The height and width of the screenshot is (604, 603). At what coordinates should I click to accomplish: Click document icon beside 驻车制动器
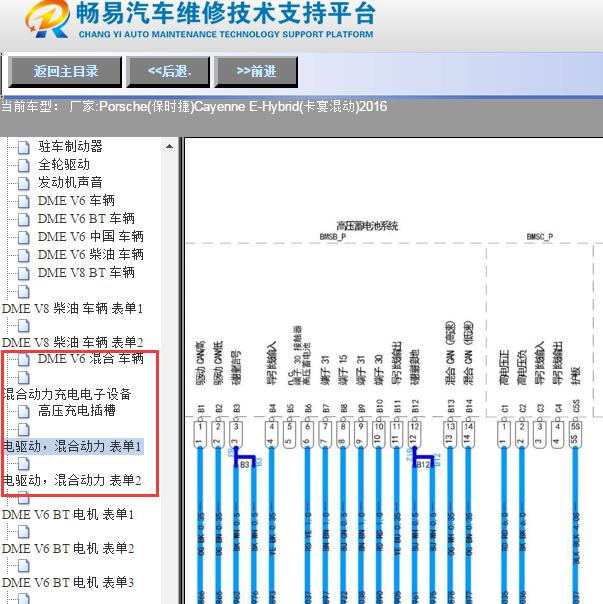[24, 147]
